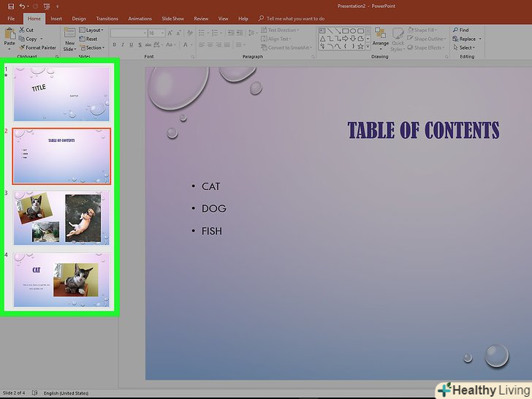Open Quick Styles gallery

398,40
